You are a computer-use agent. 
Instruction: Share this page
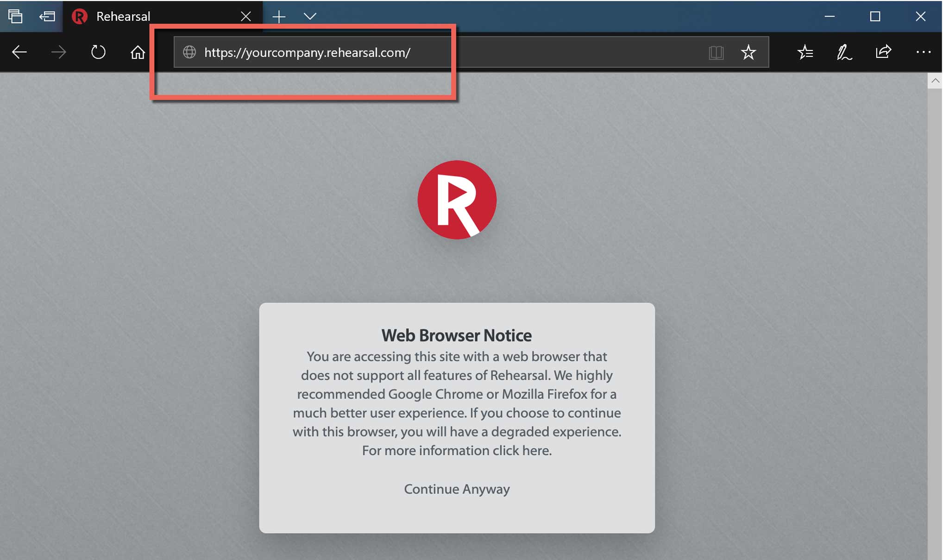(884, 51)
